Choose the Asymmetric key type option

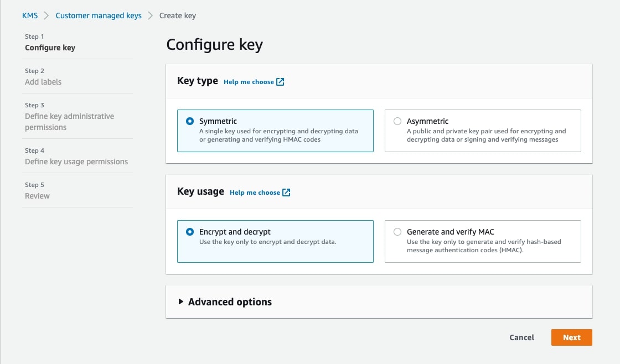pyautogui.click(x=397, y=121)
